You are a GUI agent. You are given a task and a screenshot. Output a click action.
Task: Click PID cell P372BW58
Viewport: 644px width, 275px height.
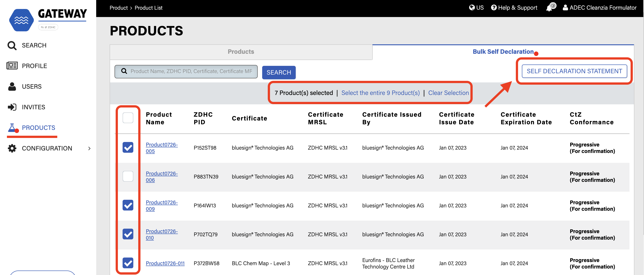(x=206, y=263)
